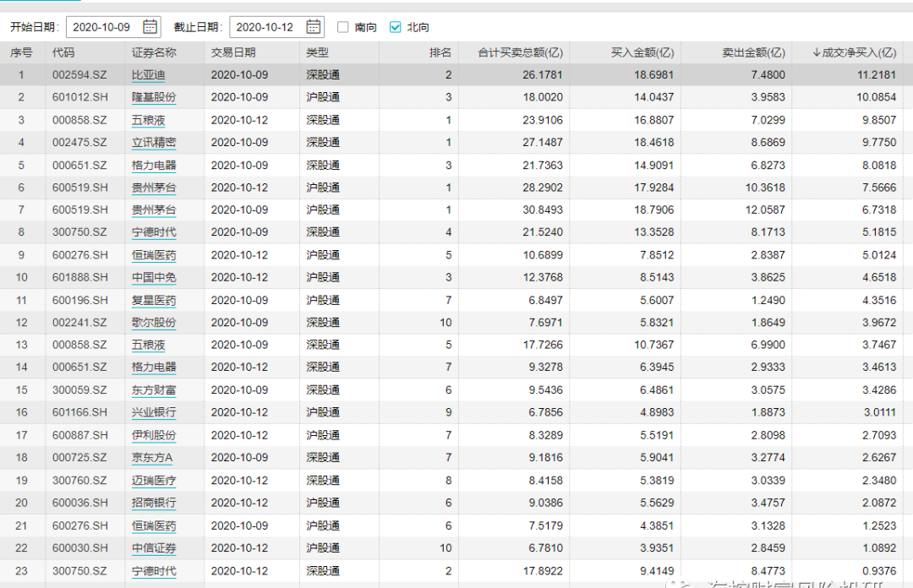The height and width of the screenshot is (588, 913).
Task: Click sell amount value 10.3618
Action: point(765,188)
